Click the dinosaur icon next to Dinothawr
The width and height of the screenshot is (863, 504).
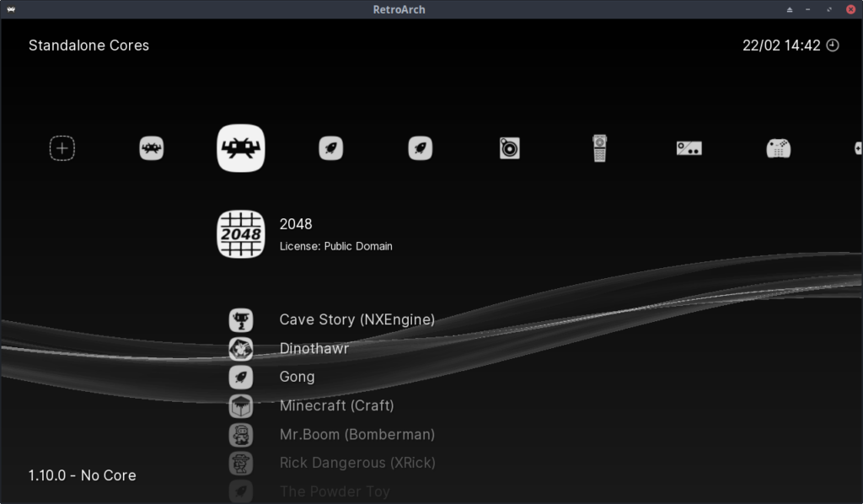[241, 348]
